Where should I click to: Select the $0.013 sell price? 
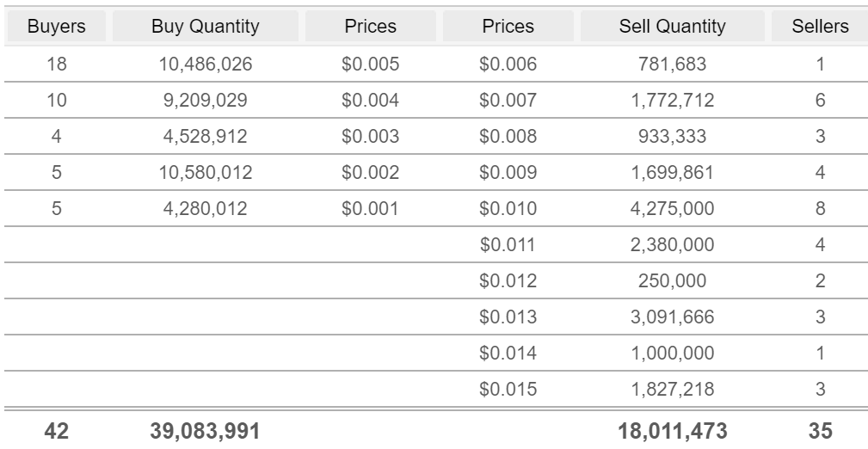point(508,317)
